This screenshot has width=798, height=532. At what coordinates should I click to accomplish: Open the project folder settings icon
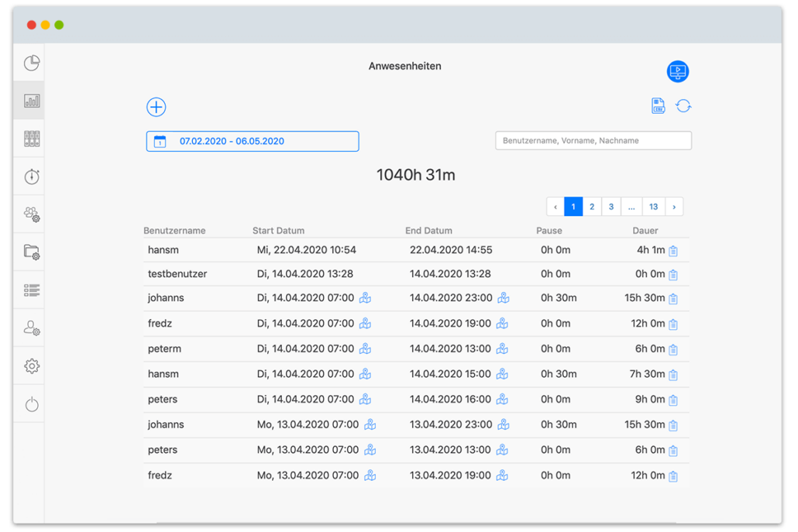[x=32, y=252]
